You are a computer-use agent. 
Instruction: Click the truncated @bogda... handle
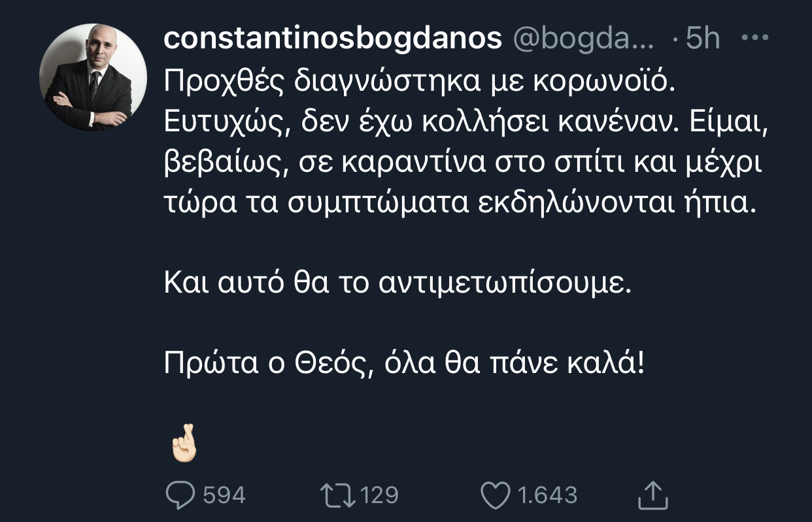[x=583, y=39]
